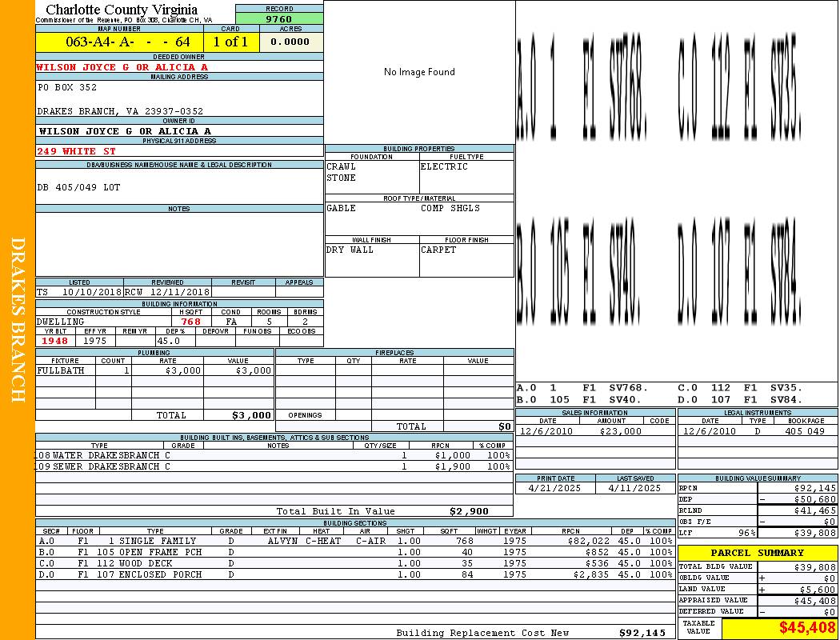Click DRAKES BRANCH, VA 23937-0352 line
This screenshot has width=840, height=640.
tap(120, 111)
